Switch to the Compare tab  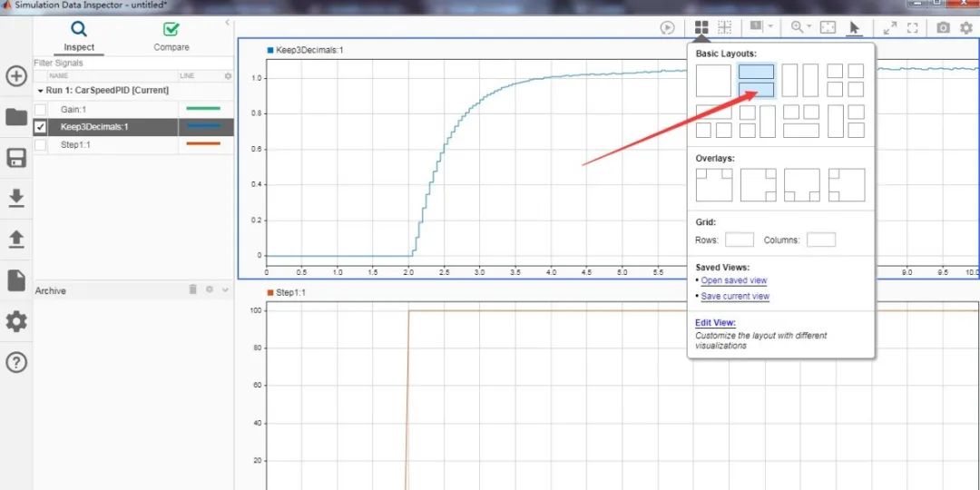171,37
